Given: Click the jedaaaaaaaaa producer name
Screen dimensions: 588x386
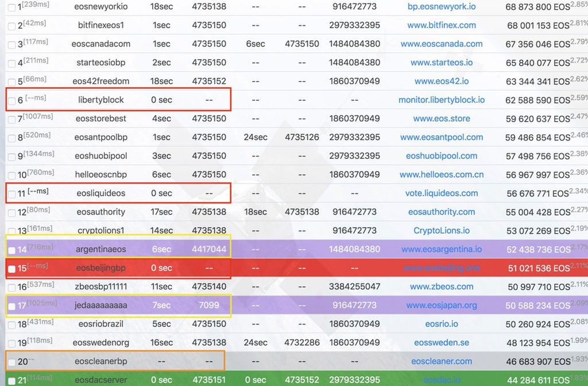Looking at the screenshot, I should pyautogui.click(x=101, y=306).
